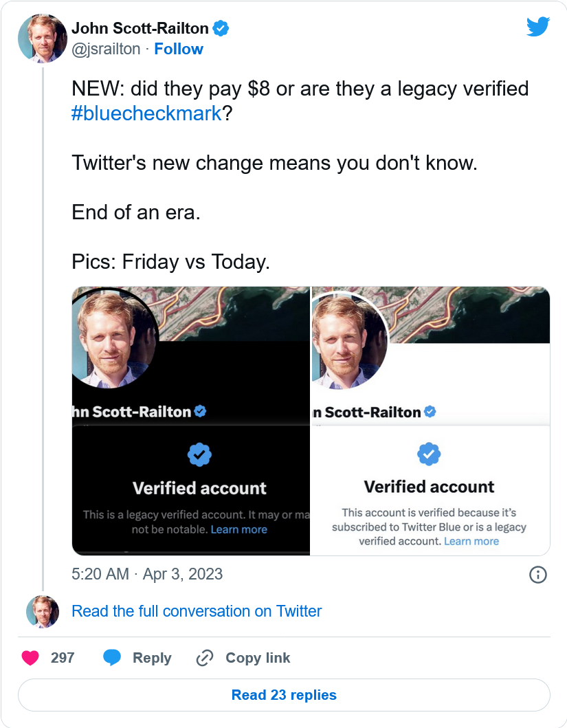
Task: Click the Reply label
Action: tap(152, 658)
